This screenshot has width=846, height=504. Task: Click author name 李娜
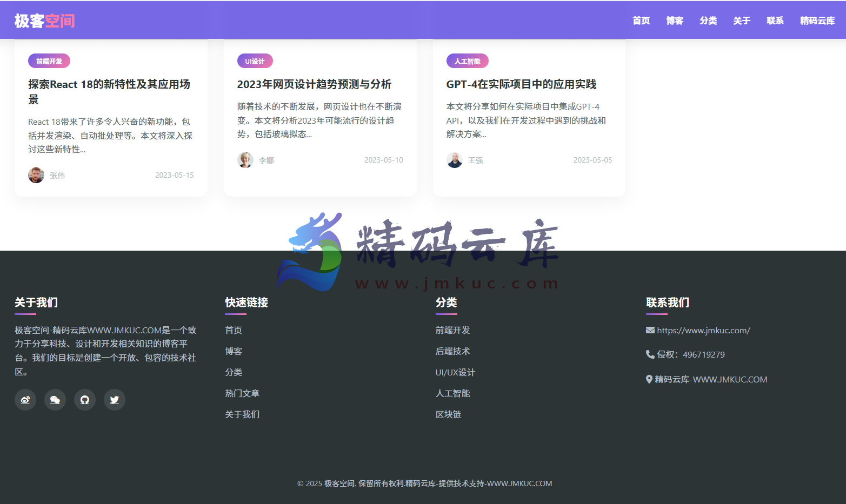[267, 160]
